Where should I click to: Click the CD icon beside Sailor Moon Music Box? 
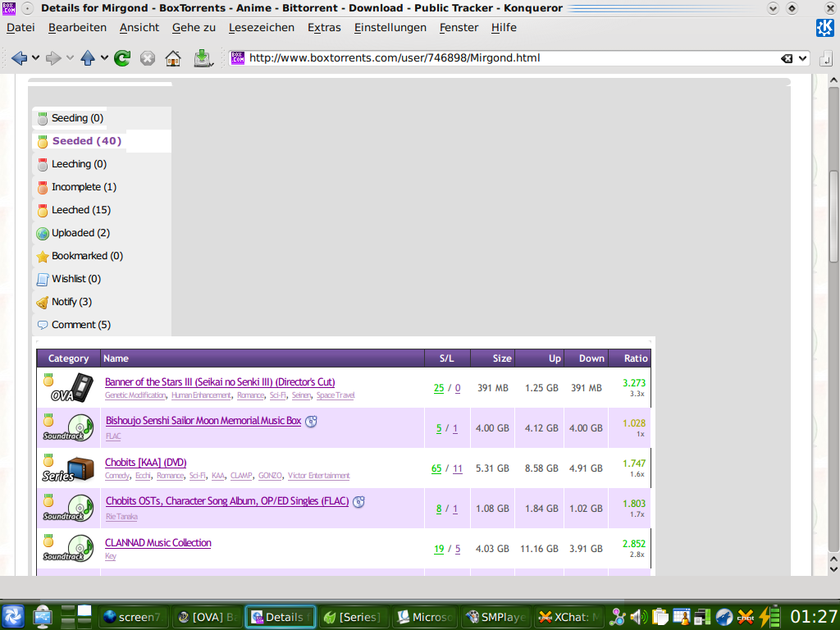pos(311,422)
